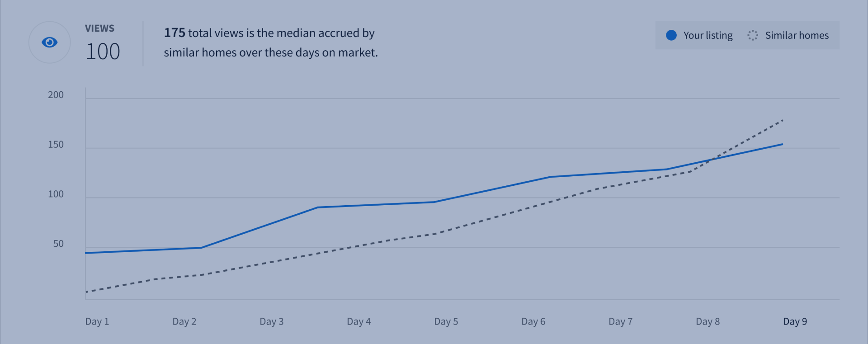The height and width of the screenshot is (344, 868).
Task: Click the dotted Similar homes legend icon
Action: coord(752,35)
